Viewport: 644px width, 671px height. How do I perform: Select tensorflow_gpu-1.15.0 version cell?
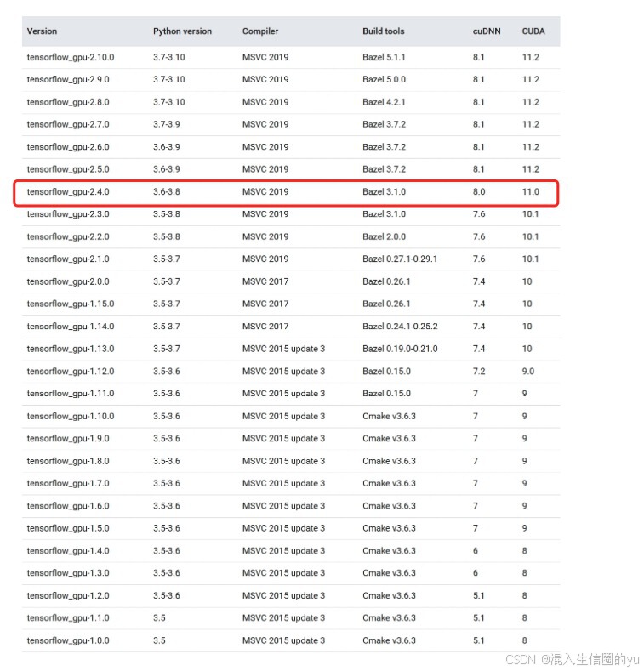[x=71, y=304]
